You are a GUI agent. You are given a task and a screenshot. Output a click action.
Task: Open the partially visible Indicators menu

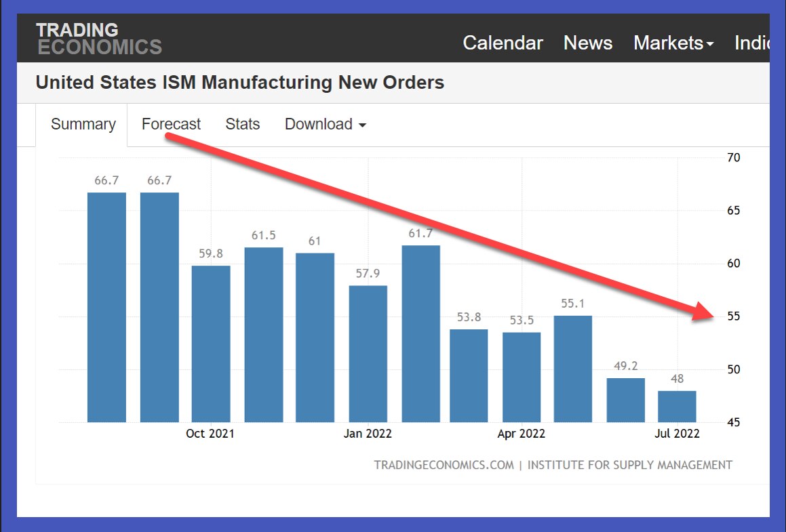(x=751, y=43)
